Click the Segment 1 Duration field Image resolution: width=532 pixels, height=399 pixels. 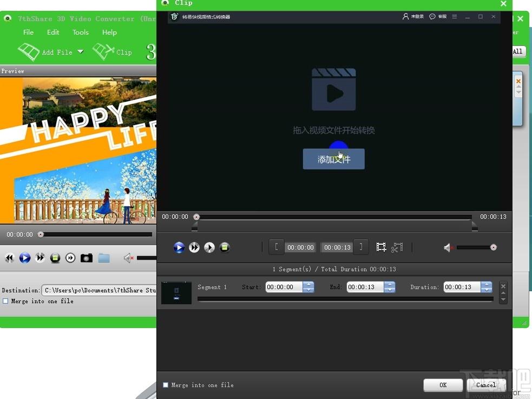(x=462, y=287)
